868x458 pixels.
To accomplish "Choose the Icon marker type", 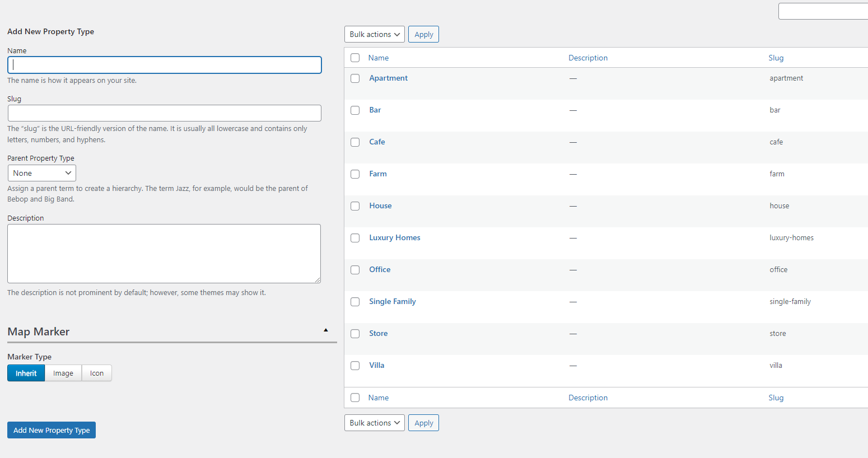I will (x=97, y=373).
